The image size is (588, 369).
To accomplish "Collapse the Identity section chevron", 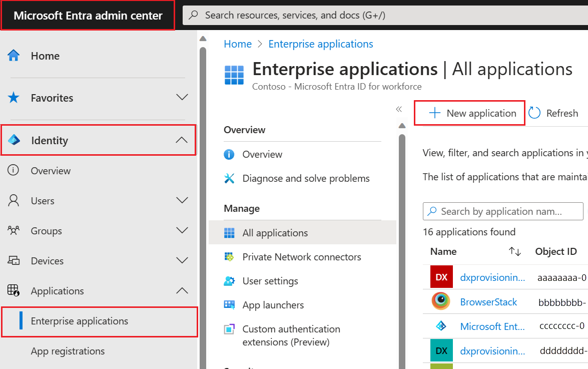I will pos(182,140).
